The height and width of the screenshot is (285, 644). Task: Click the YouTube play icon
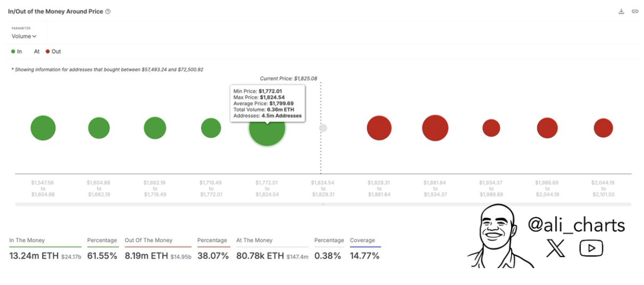pos(591,249)
